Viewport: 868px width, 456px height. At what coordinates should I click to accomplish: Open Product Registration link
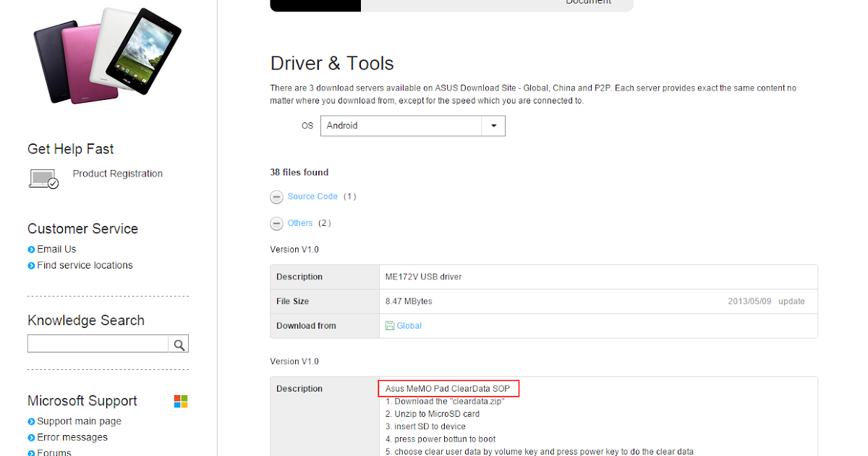(x=118, y=174)
